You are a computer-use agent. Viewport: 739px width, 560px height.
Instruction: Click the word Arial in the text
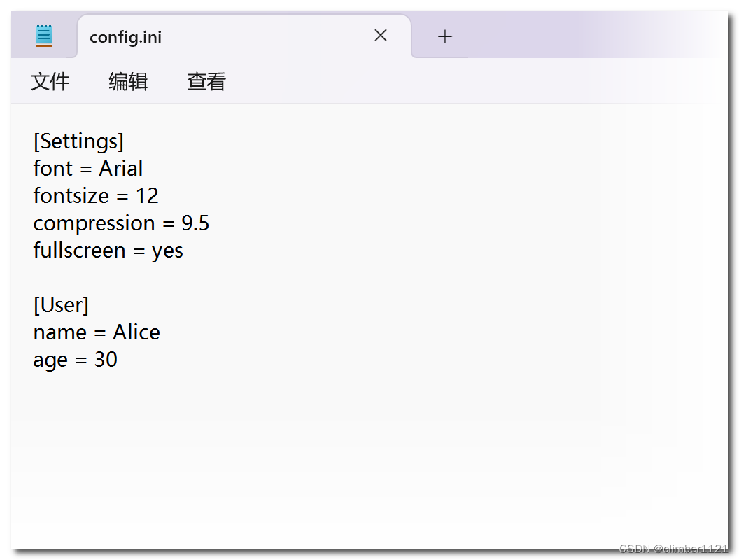(121, 169)
